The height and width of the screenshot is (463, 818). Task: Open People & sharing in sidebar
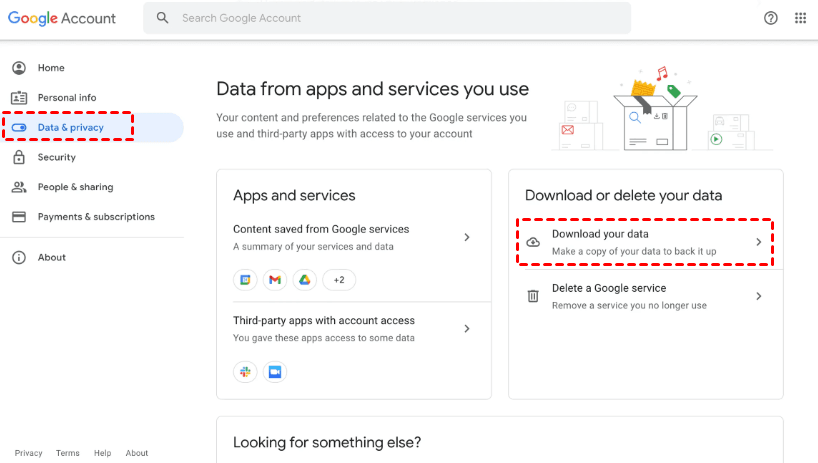(x=75, y=187)
